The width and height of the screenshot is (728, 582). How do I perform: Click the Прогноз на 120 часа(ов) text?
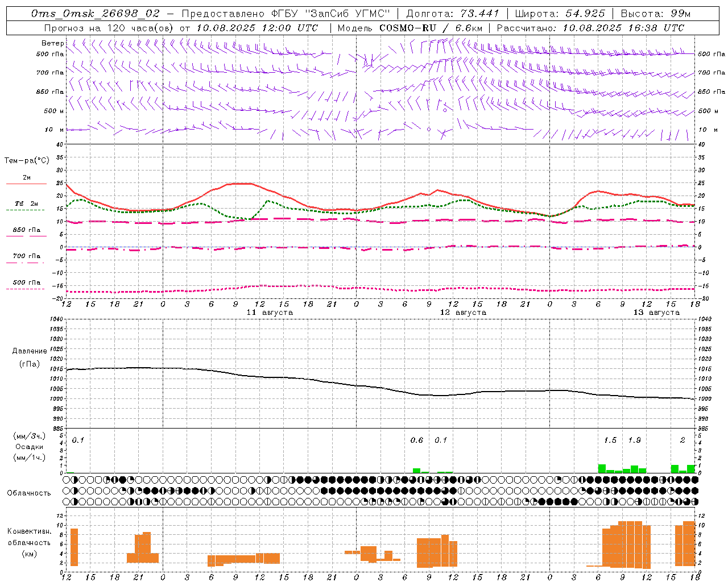click(x=109, y=28)
